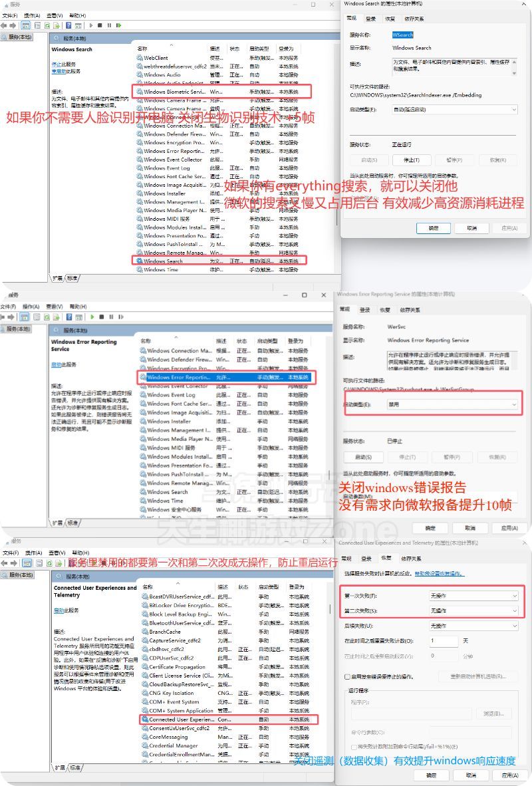The height and width of the screenshot is (786, 532).
Task: Select Windows Error Reporting row in middle list
Action: click(225, 377)
